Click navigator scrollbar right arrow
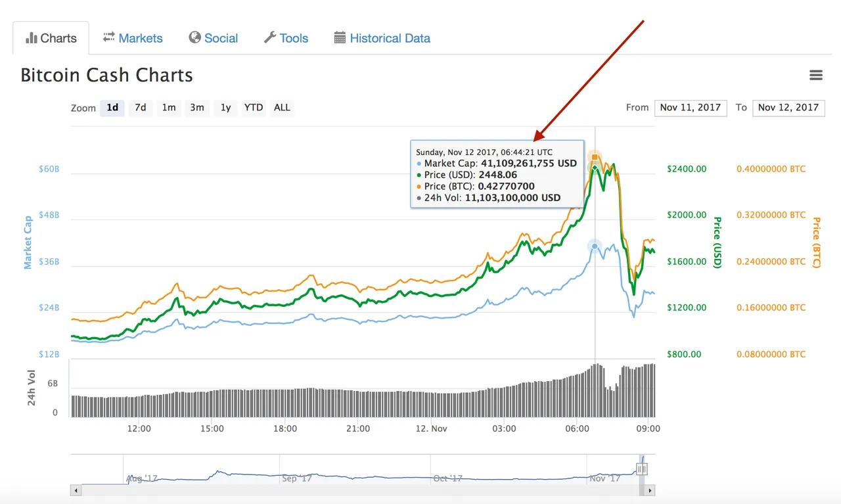This screenshot has height=504, width=841. click(650, 490)
